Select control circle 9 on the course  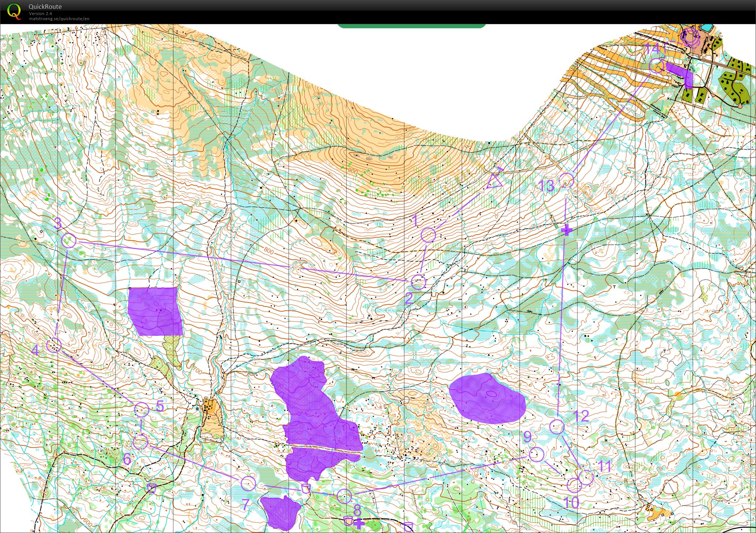point(536,455)
